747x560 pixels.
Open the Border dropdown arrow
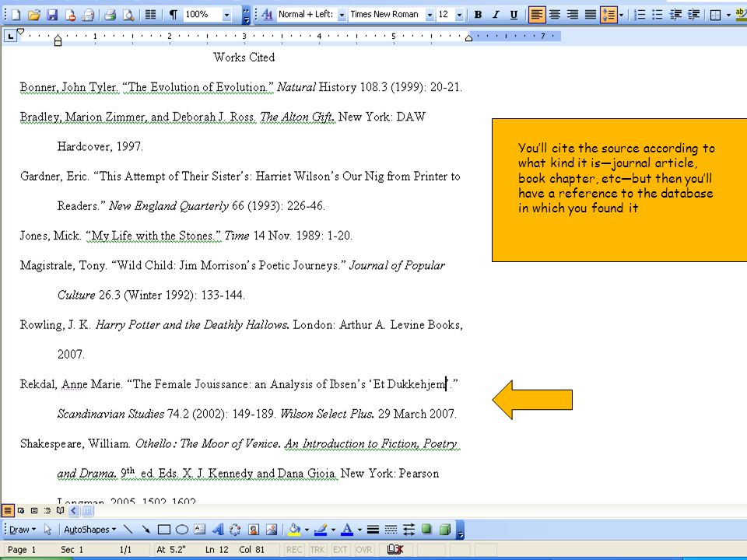(x=728, y=15)
